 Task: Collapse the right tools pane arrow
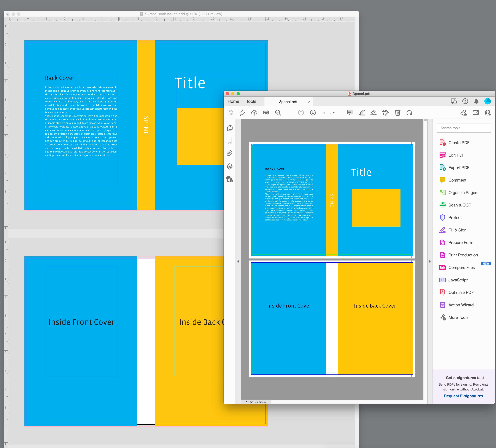[x=430, y=261]
